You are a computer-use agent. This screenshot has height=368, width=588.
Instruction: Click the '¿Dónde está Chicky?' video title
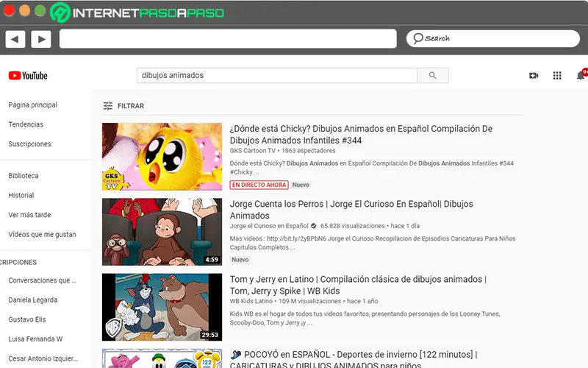[361, 135]
